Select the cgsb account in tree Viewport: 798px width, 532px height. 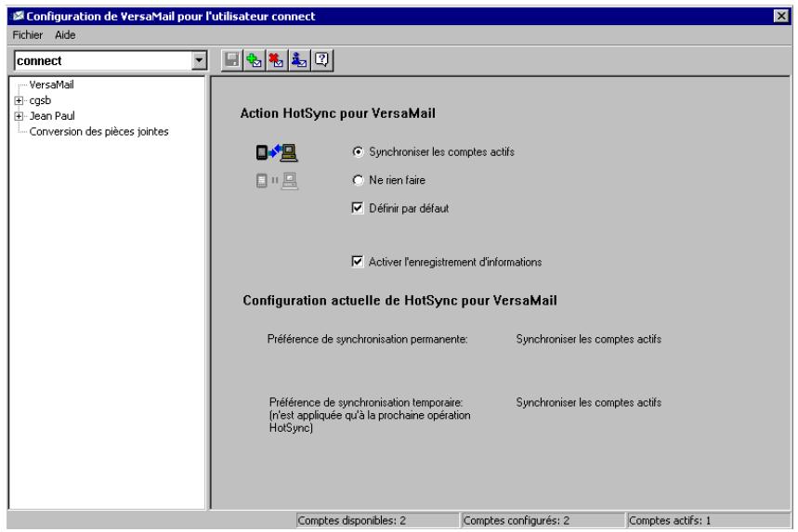pos(40,100)
